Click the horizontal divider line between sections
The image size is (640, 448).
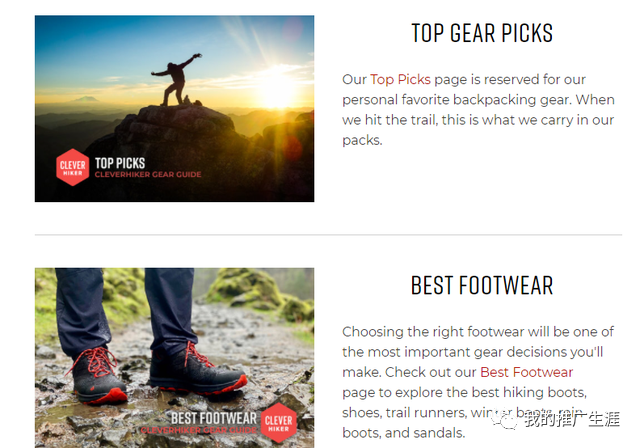coord(328,235)
